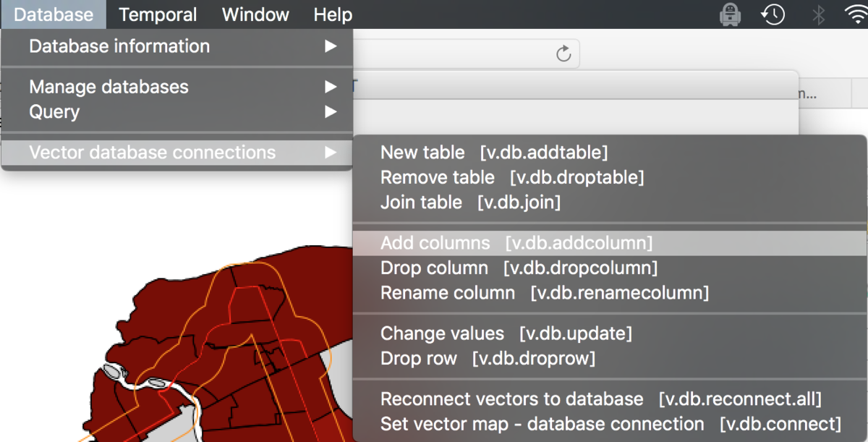Click the page reload circular arrow icon
The image size is (868, 442).
click(563, 53)
